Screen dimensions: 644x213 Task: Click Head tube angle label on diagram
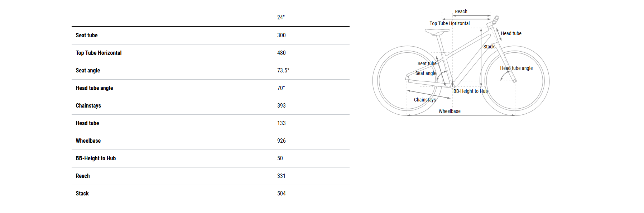[x=516, y=68]
